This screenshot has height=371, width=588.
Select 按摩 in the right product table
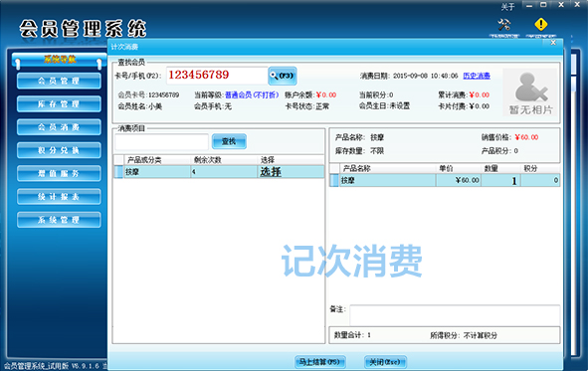tap(387, 181)
